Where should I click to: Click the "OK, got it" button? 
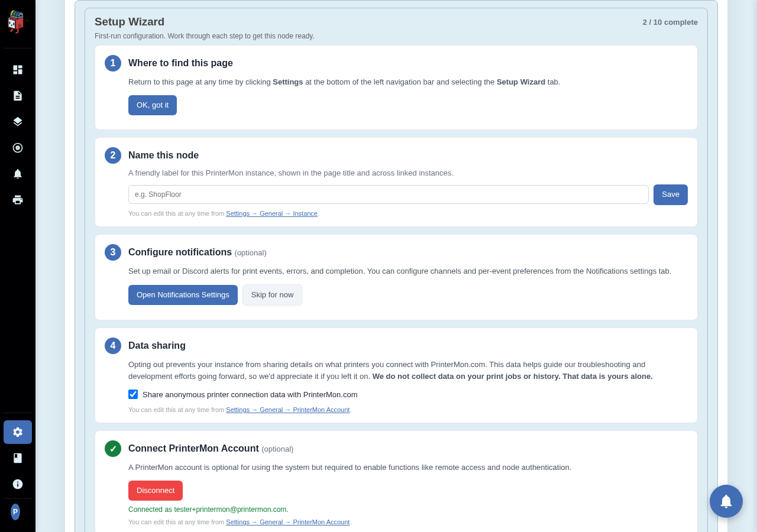coord(153,105)
